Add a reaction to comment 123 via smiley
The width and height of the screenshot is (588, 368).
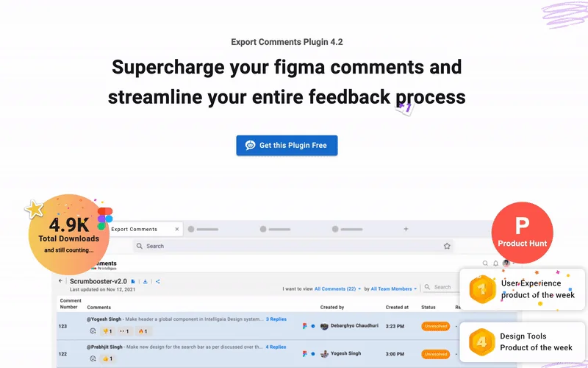tap(93, 330)
